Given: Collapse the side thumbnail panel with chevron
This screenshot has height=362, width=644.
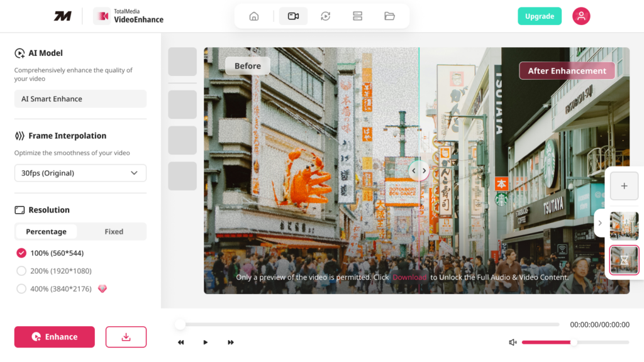Looking at the screenshot, I should coord(600,223).
